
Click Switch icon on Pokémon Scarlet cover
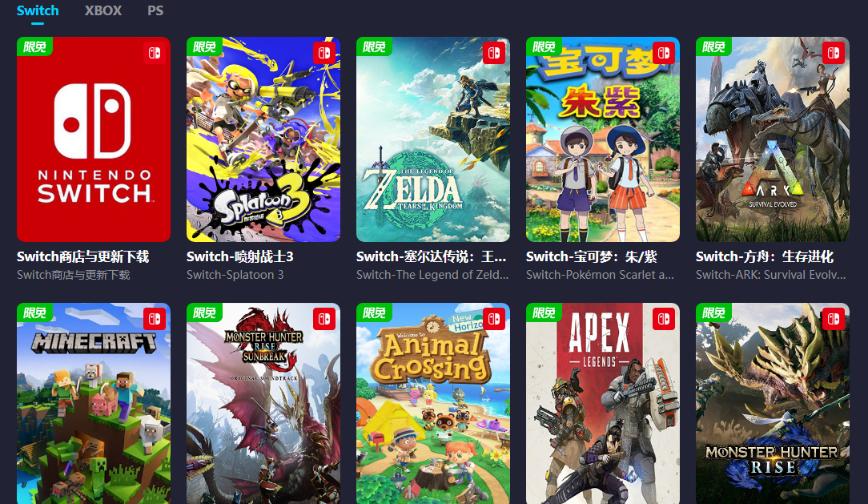point(664,53)
